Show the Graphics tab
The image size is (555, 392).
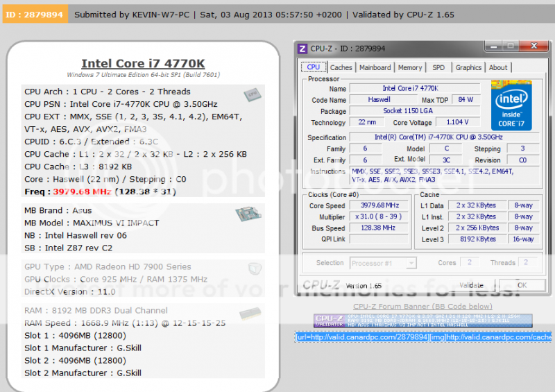[x=468, y=67]
